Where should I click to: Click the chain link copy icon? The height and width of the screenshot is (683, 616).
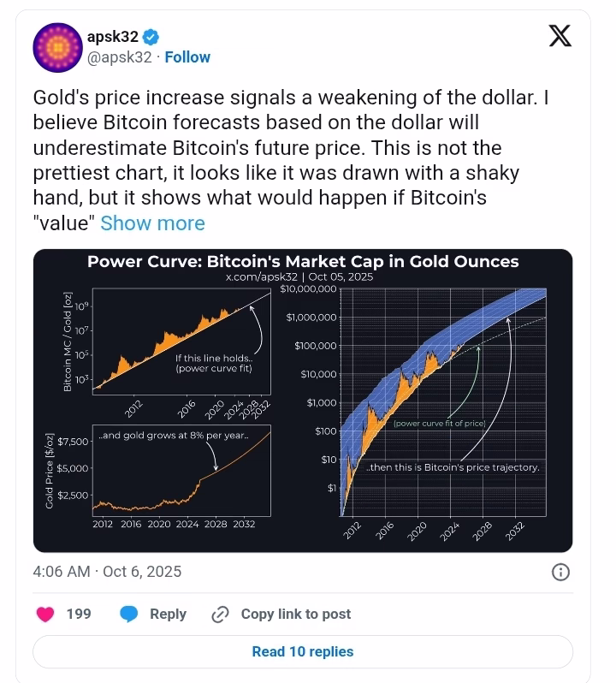(220, 614)
